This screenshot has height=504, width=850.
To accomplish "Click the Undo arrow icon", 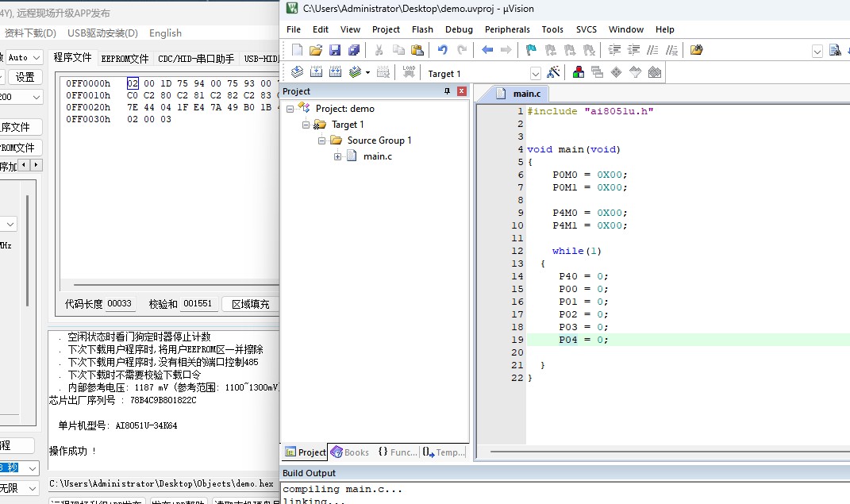I will pos(443,51).
